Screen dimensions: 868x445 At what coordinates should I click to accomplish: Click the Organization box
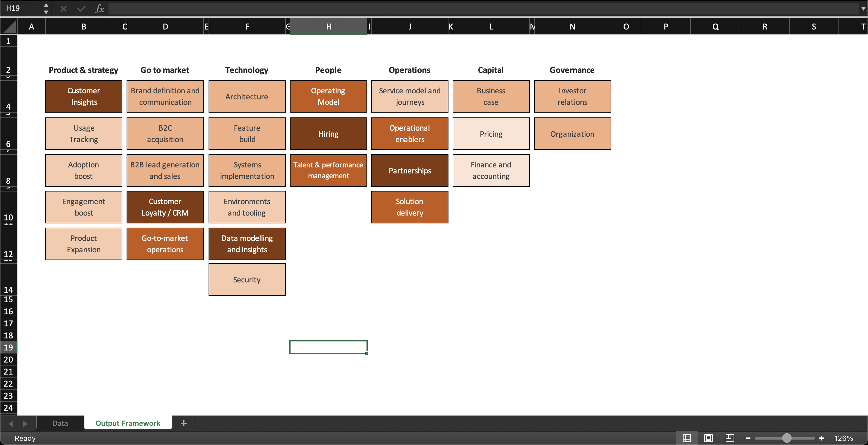coord(573,134)
